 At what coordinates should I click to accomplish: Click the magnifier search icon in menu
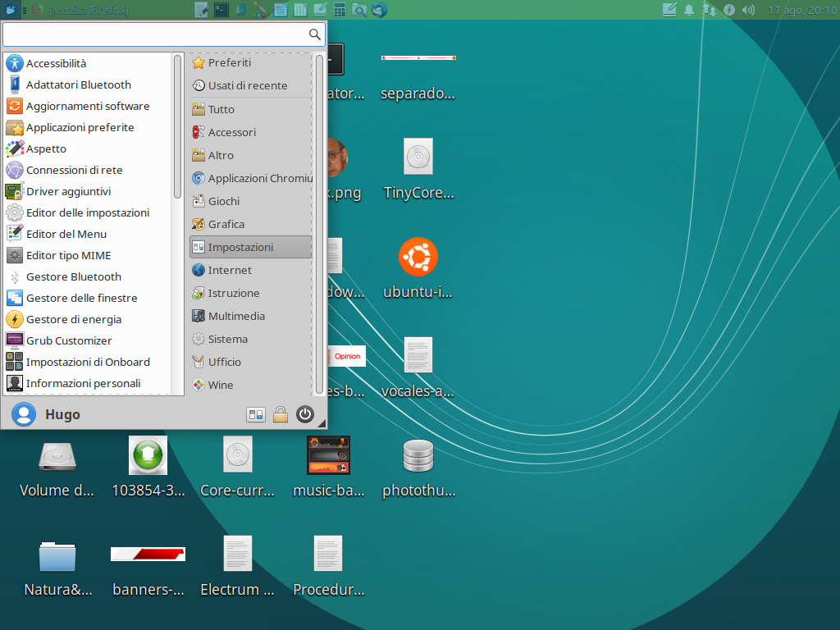[x=315, y=34]
